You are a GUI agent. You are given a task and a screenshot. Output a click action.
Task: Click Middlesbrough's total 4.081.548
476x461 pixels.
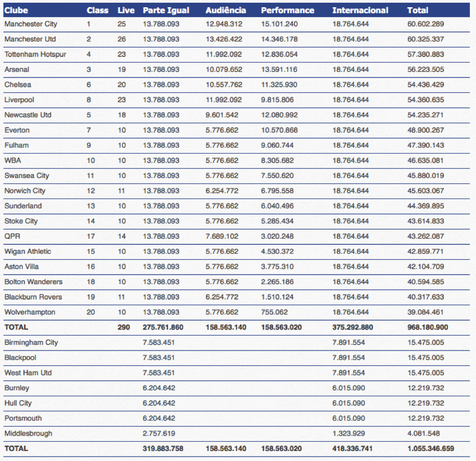(423, 433)
